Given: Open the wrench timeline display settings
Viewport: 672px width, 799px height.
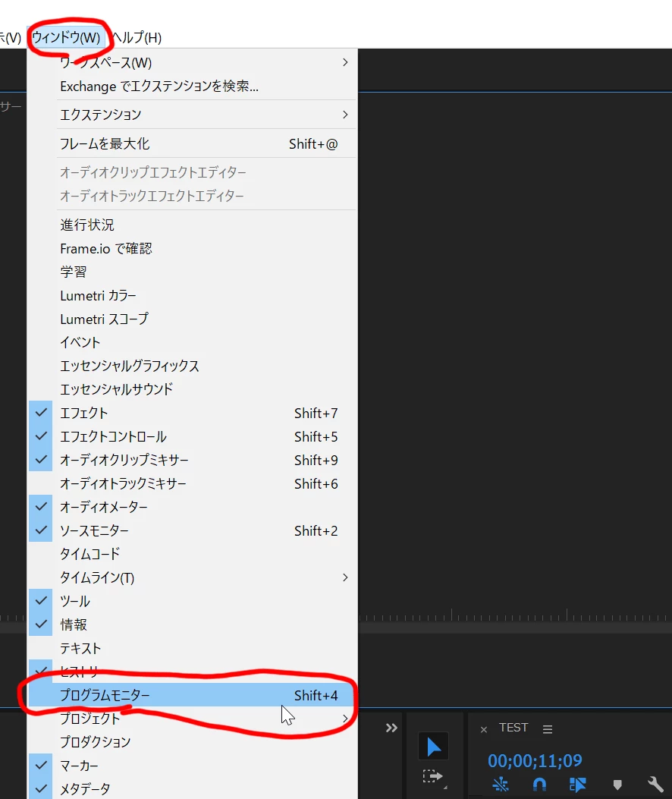Looking at the screenshot, I should (655, 785).
